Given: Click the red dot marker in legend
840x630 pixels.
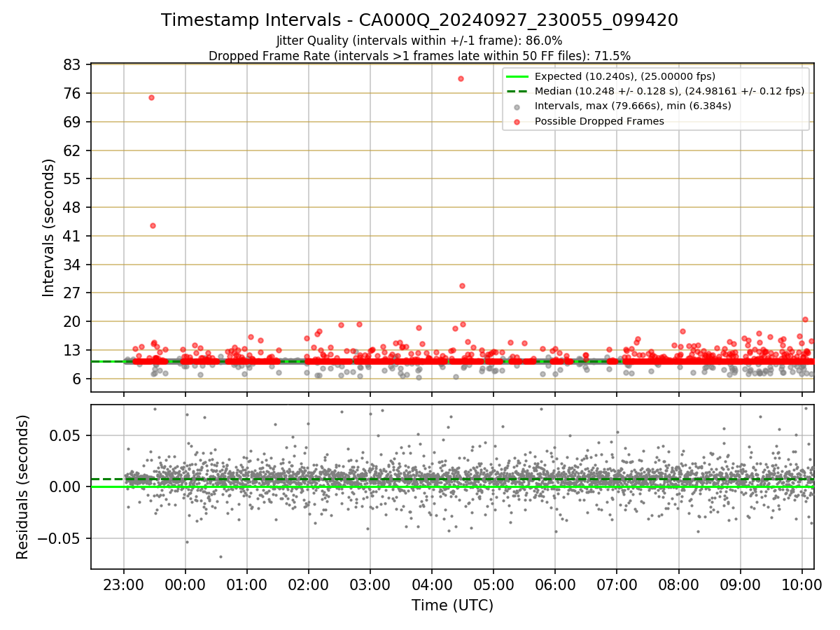Looking at the screenshot, I should [517, 122].
